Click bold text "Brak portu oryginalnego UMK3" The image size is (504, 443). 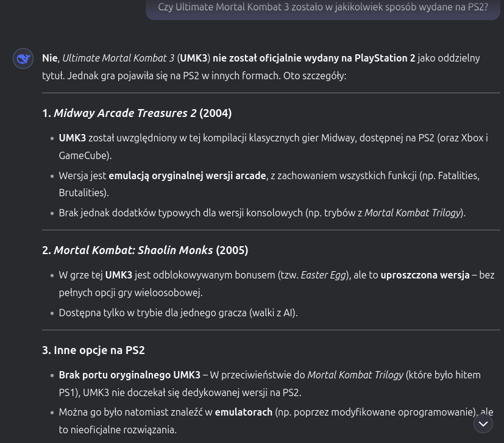tap(129, 375)
